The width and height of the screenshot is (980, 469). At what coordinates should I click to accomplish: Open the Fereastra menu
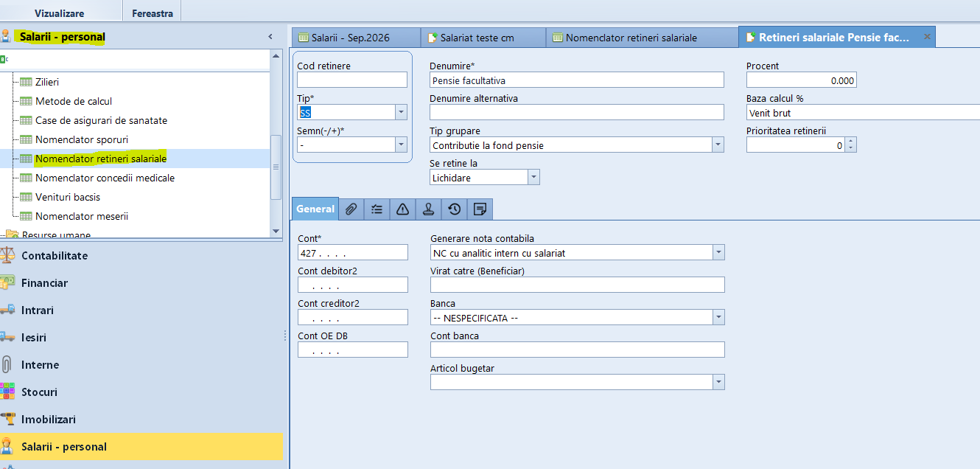pos(153,13)
